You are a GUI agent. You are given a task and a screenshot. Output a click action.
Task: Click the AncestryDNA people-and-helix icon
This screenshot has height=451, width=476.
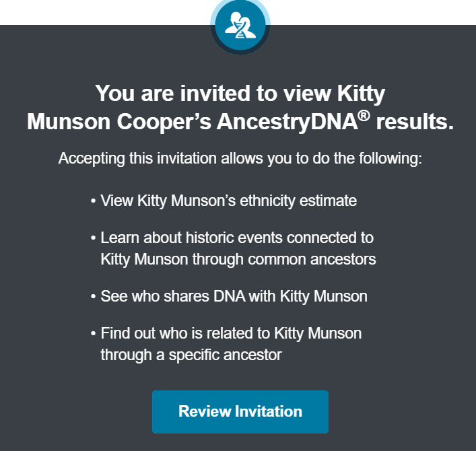pos(240,25)
